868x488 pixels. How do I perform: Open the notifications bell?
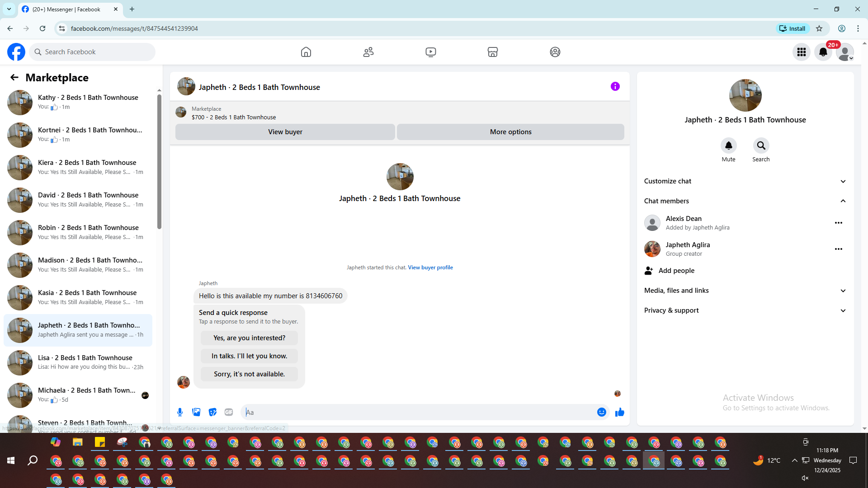click(823, 52)
